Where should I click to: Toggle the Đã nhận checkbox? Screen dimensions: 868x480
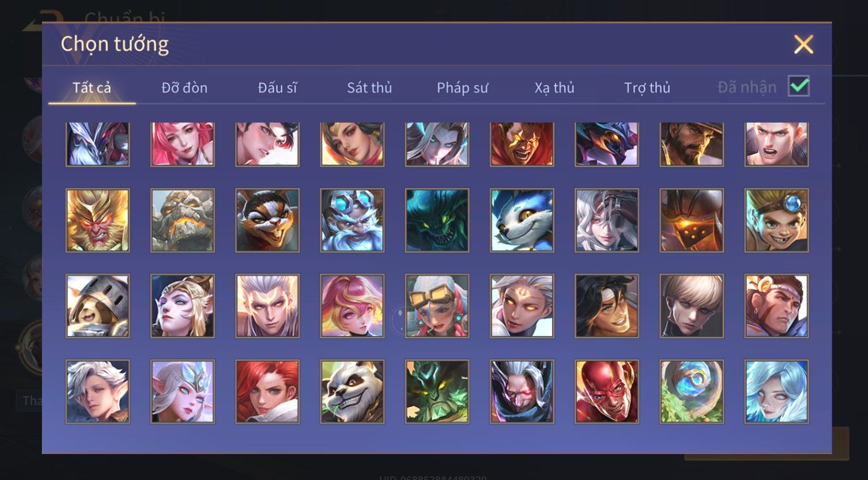(x=799, y=86)
